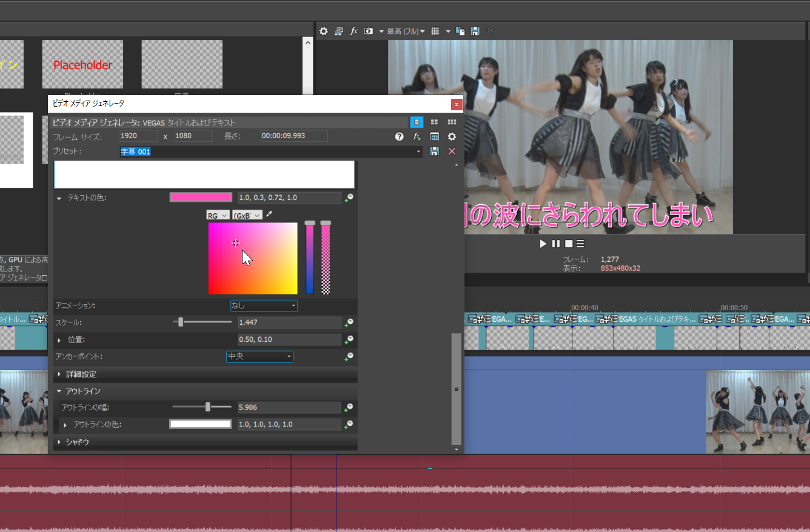The image size is (810, 532).
Task: Close the ビデオ メディア ジェネレータ dialog
Action: (457, 104)
